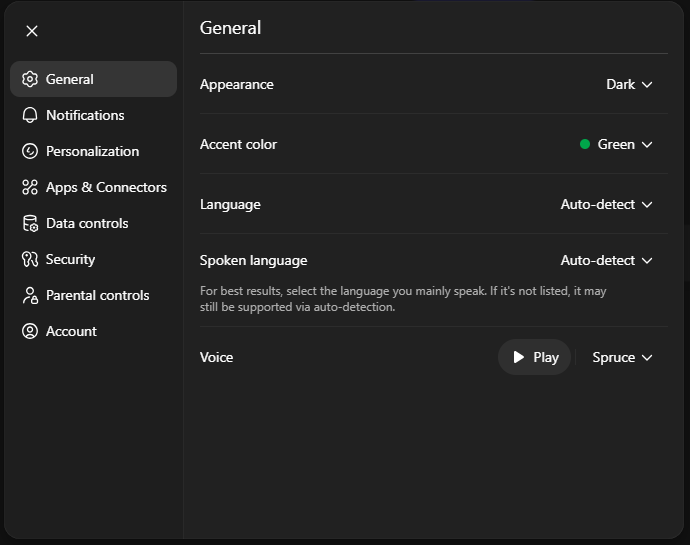Play the voice sample preview
This screenshot has height=545, width=690.
pyautogui.click(x=535, y=358)
